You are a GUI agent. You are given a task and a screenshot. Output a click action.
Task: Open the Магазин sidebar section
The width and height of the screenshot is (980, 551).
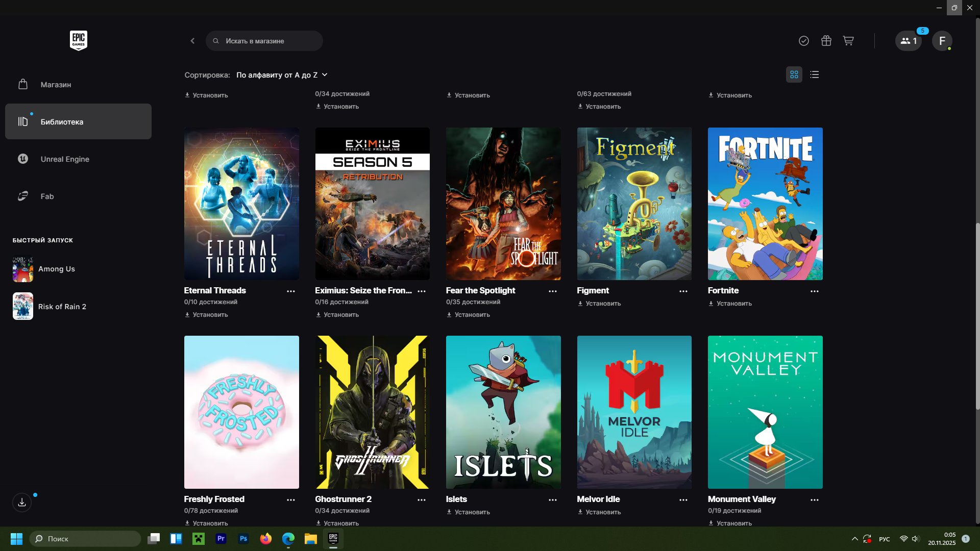point(56,85)
